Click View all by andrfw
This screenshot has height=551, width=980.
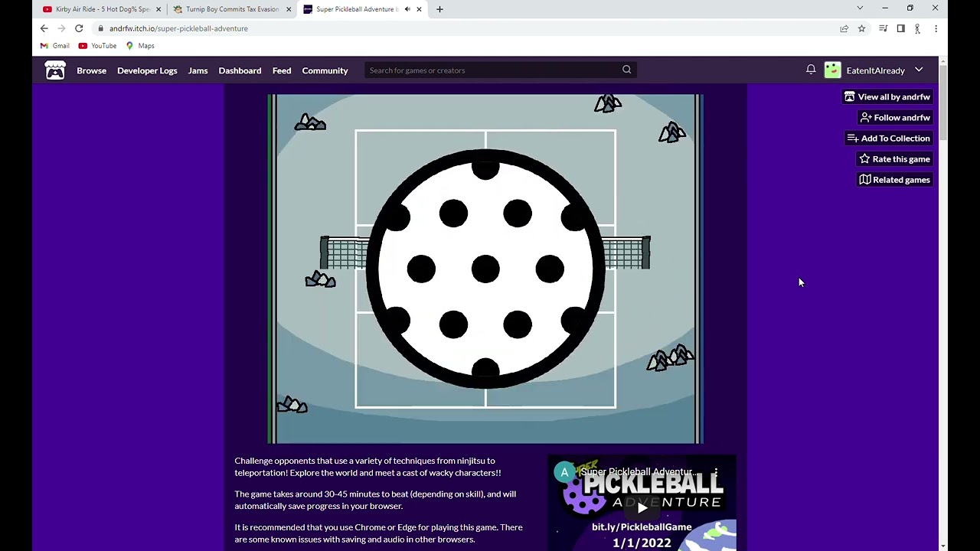click(x=887, y=97)
